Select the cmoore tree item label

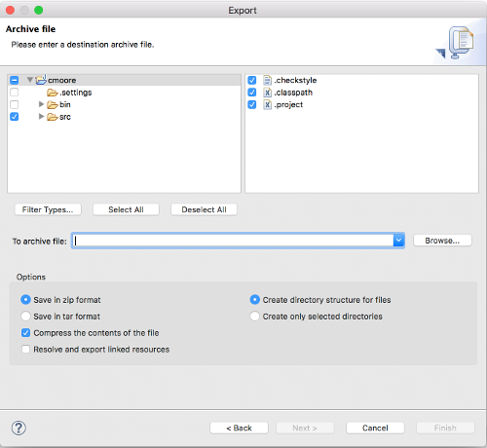(x=62, y=80)
